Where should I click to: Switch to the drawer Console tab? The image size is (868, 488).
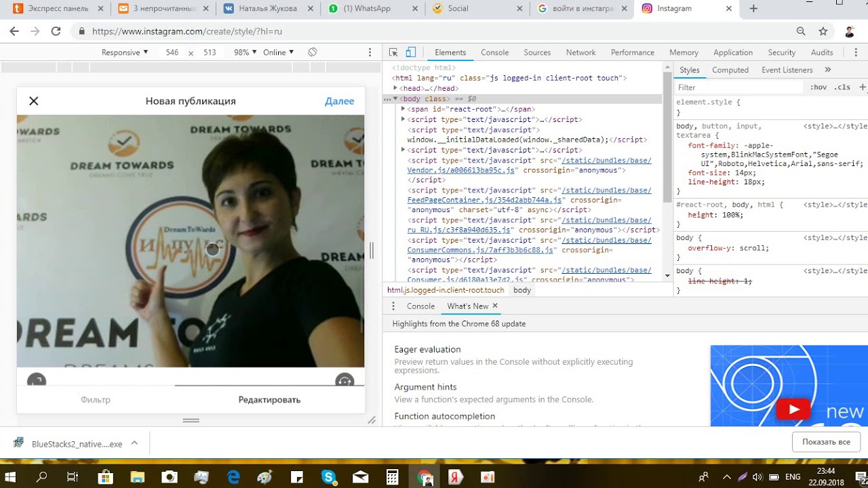(420, 306)
